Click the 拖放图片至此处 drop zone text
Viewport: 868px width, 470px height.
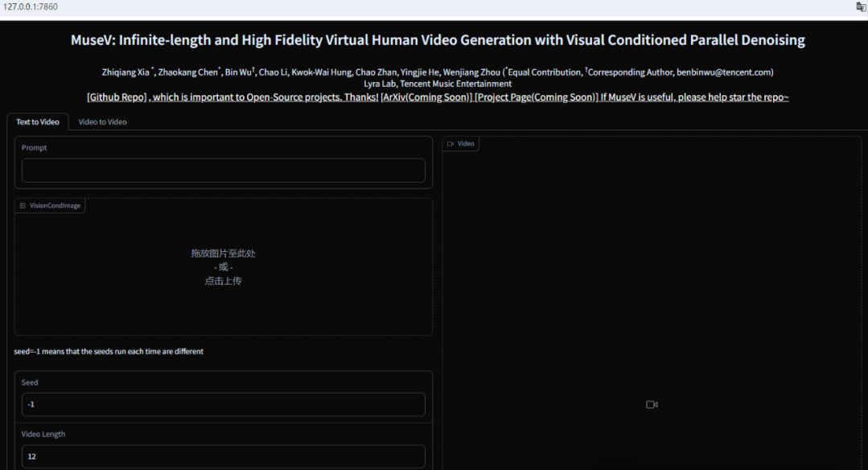223,254
